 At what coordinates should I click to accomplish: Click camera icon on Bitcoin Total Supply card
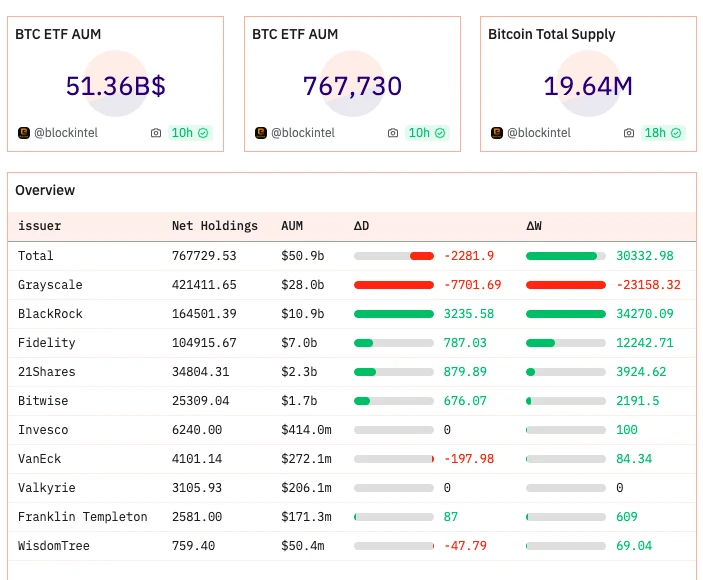pos(628,133)
